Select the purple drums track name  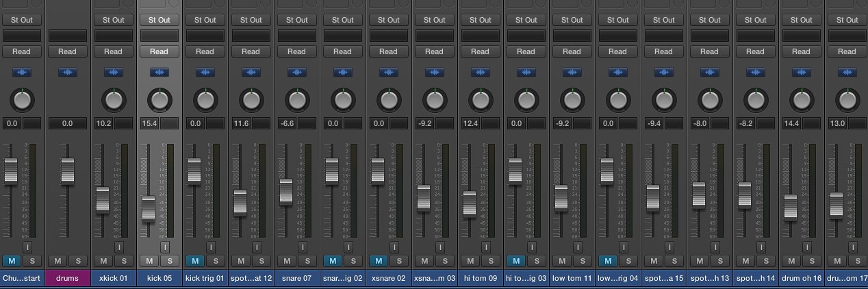(x=67, y=278)
